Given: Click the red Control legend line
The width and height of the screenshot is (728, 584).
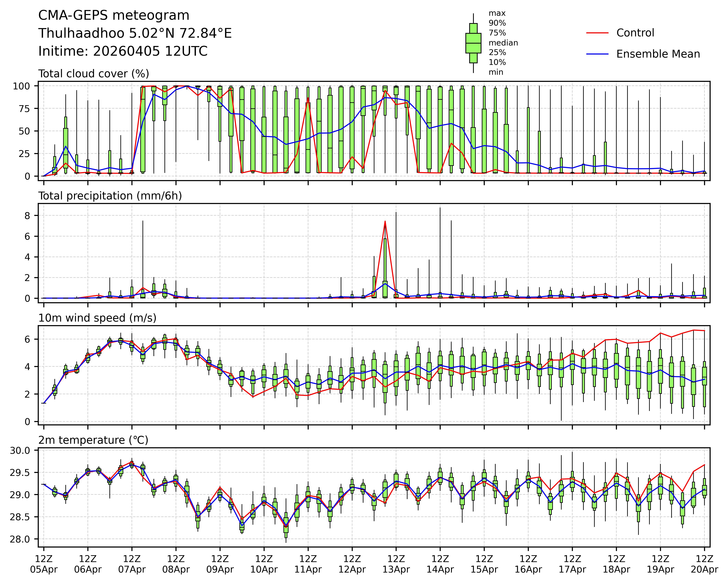Looking at the screenshot, I should pos(597,33).
